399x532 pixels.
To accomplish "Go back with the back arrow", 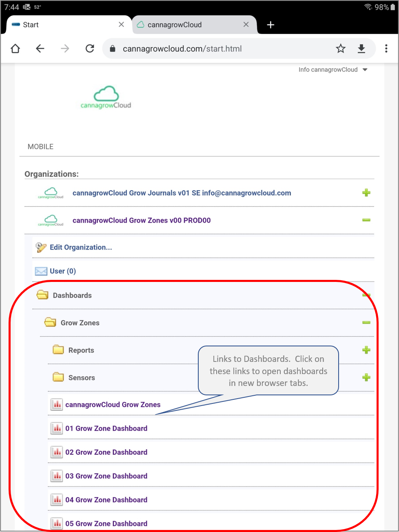I will [40, 49].
